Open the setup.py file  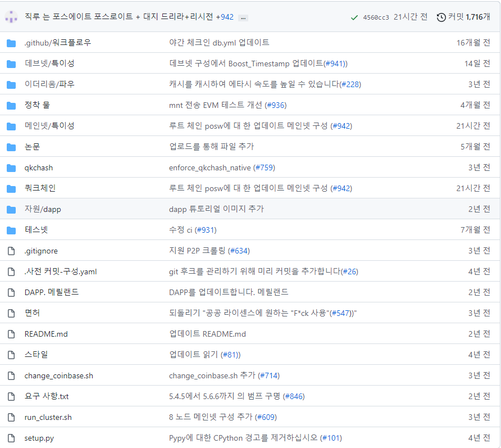coord(39,438)
